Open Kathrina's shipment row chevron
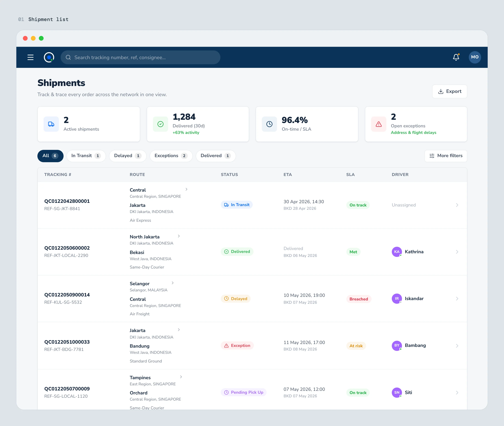Image resolution: width=504 pixels, height=426 pixels. [x=457, y=252]
